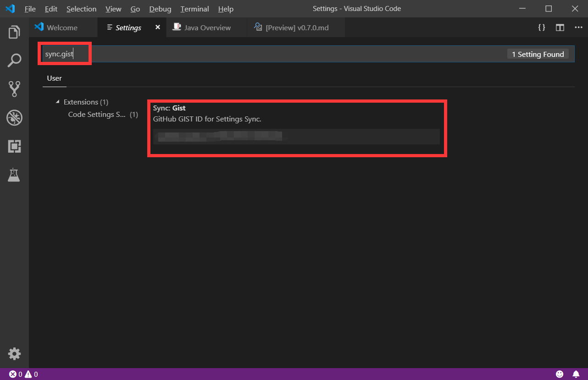The height and width of the screenshot is (380, 588).
Task: Collapse the Extensions tree section
Action: click(57, 102)
